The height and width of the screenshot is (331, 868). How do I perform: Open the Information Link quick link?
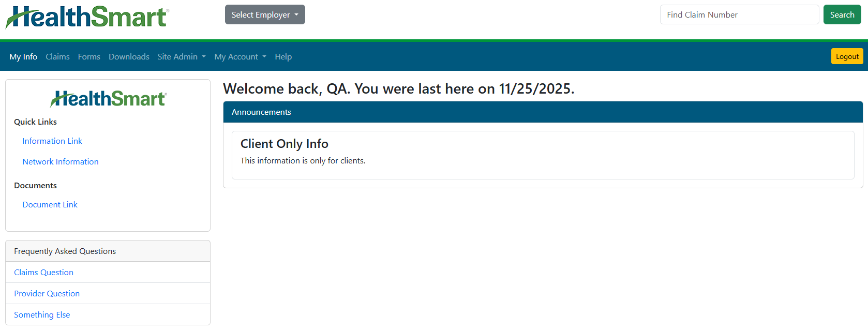pyautogui.click(x=52, y=141)
